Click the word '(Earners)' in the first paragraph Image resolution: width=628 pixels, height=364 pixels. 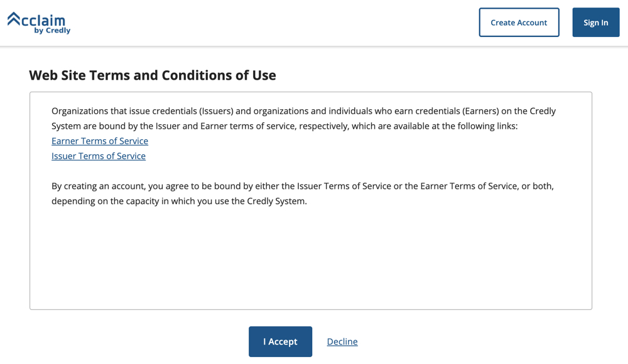(480, 111)
